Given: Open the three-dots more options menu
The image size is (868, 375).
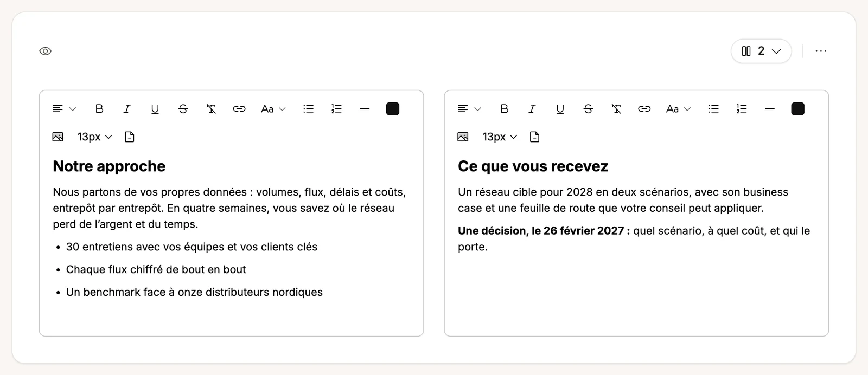Looking at the screenshot, I should click(x=821, y=51).
